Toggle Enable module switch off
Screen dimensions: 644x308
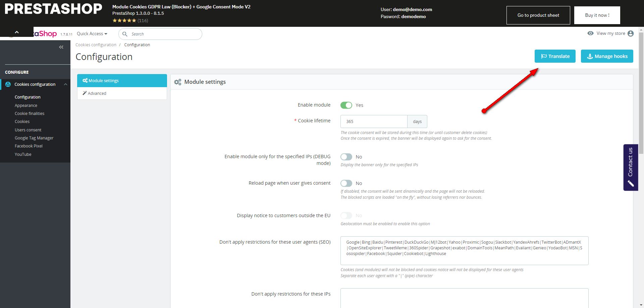point(346,105)
